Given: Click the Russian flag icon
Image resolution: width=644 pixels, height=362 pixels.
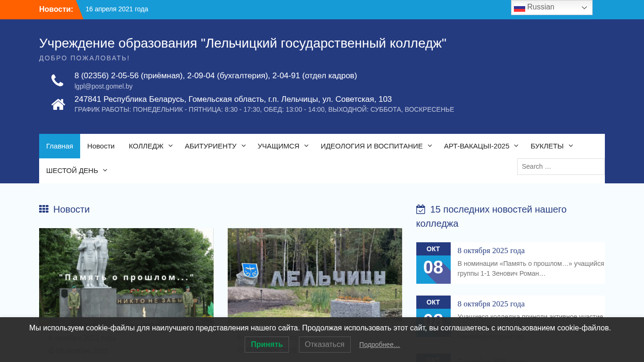Looking at the screenshot, I should coord(519,8).
